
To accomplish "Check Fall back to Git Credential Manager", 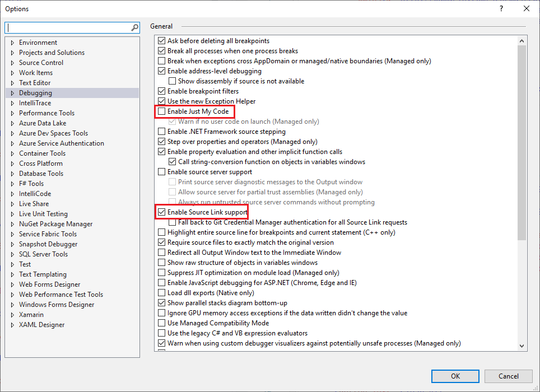I will tap(172, 222).
